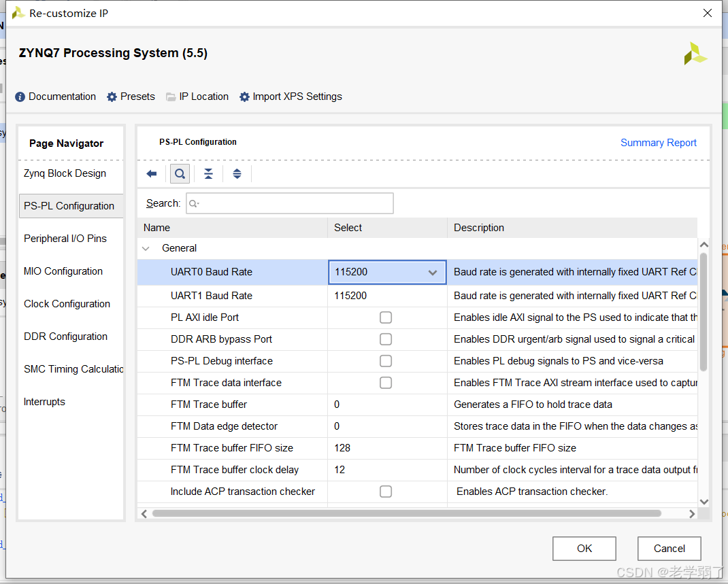Select FTM Data edge detector value 0
The image size is (728, 584).
click(337, 427)
